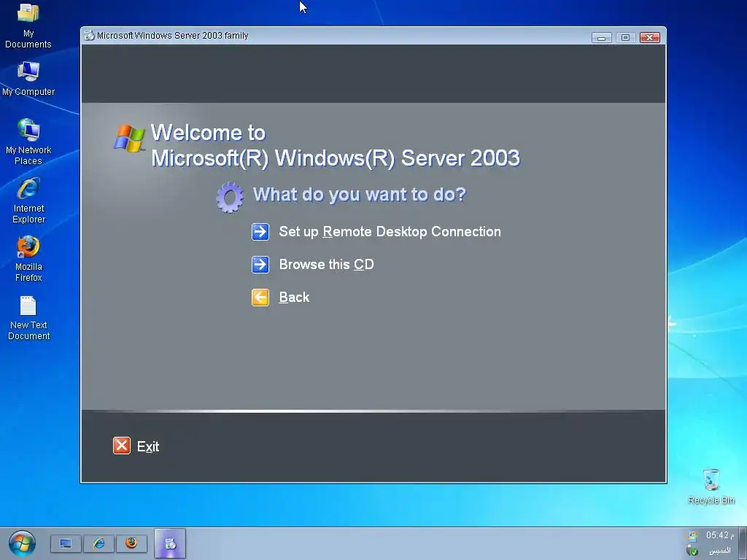The width and height of the screenshot is (747, 560).
Task: Open My Documents desktop icon
Action: (28, 25)
